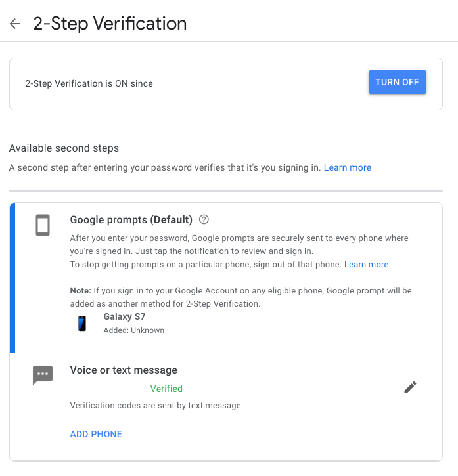Click the Available second steps heading
The image size is (458, 476).
[x=64, y=148]
